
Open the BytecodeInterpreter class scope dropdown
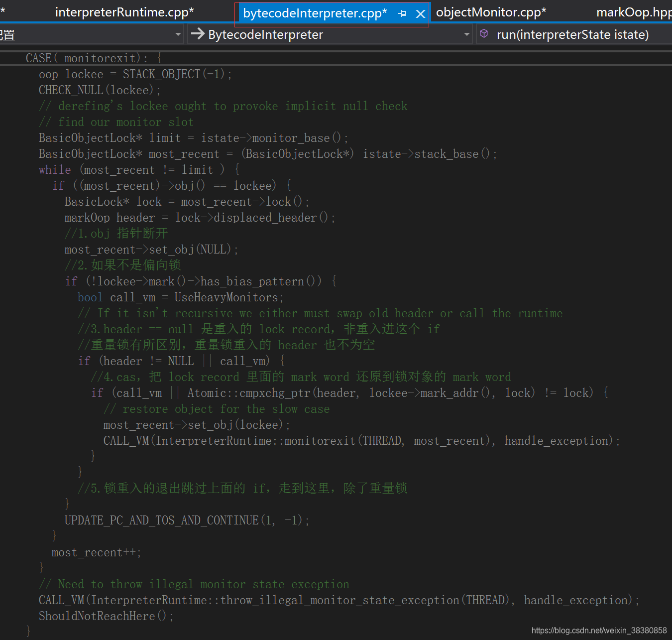point(330,34)
